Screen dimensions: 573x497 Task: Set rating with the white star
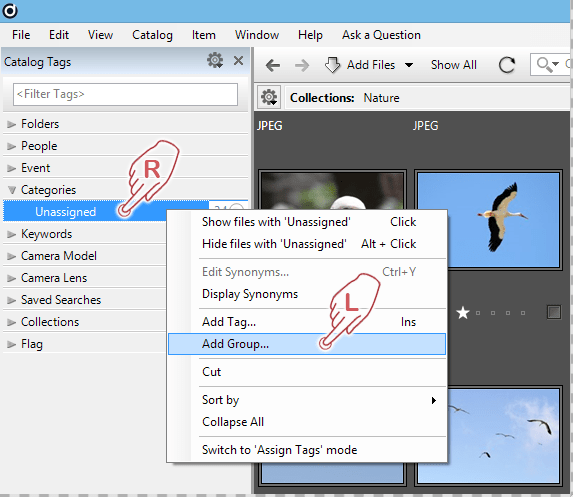[x=463, y=313]
